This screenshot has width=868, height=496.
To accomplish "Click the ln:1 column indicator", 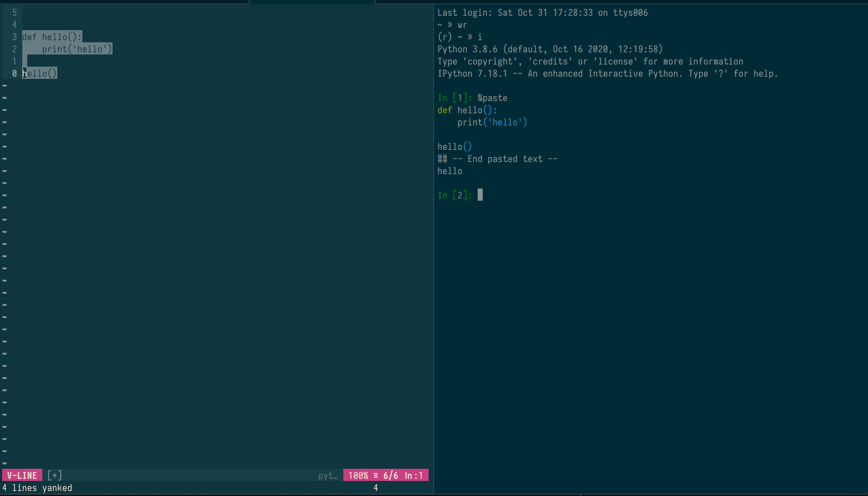I will [414, 475].
